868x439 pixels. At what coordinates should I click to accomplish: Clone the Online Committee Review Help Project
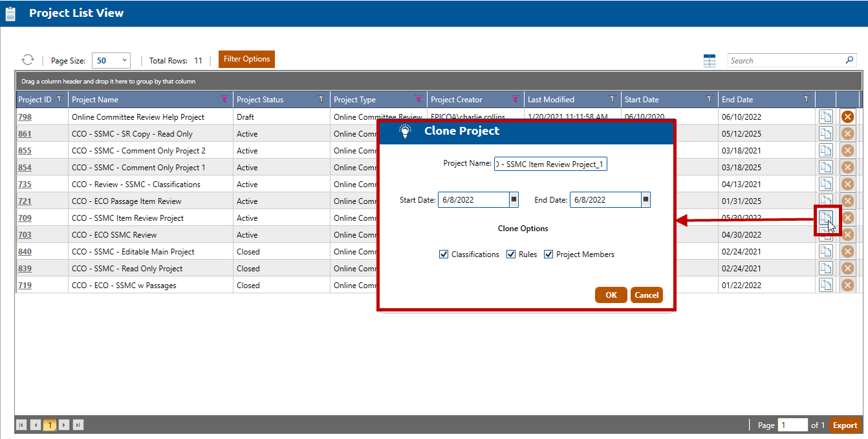(825, 117)
